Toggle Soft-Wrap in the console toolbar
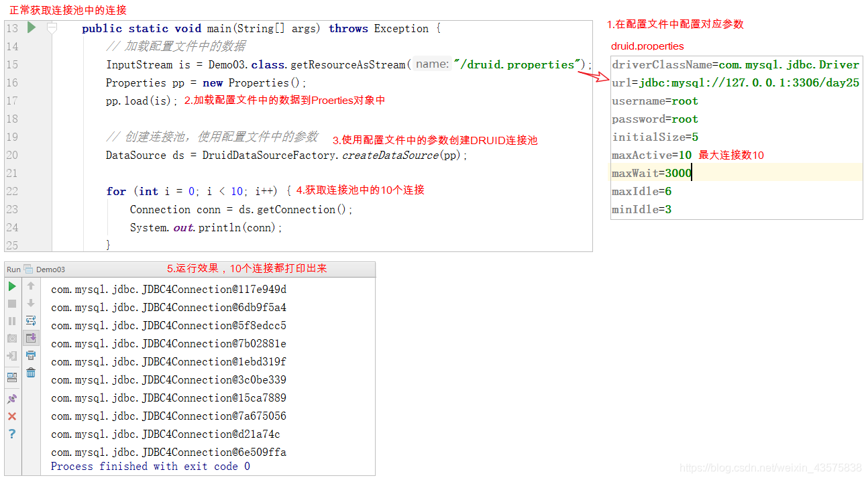The width and height of the screenshot is (868, 480). [31, 320]
